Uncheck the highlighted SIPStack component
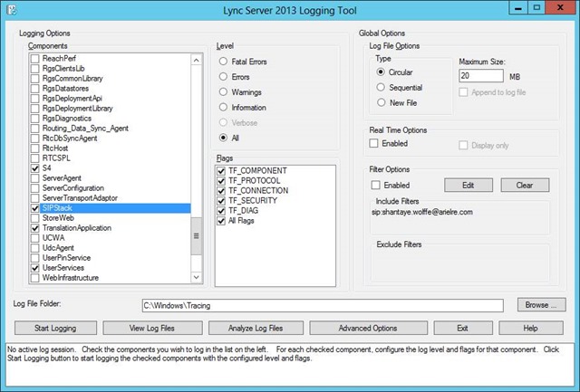 tap(35, 208)
